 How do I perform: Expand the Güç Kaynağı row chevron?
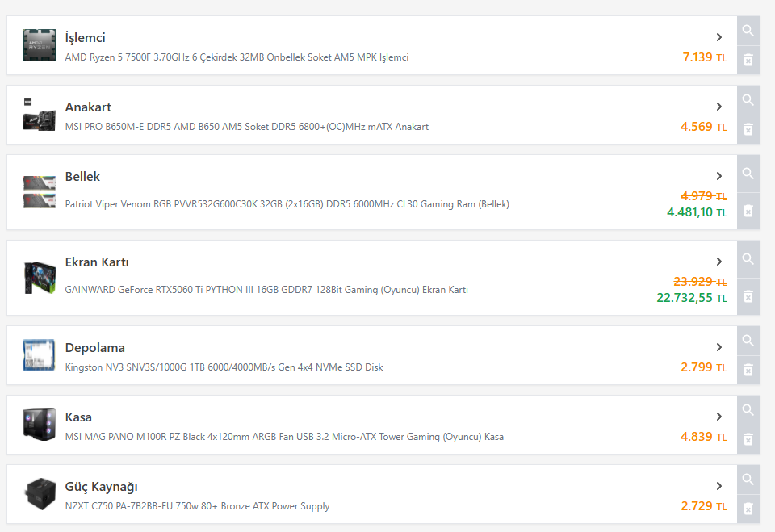pyautogui.click(x=719, y=486)
